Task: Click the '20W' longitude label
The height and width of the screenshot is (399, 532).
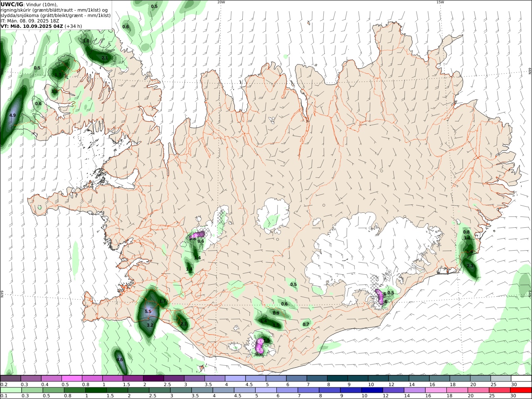Action: (221, 2)
